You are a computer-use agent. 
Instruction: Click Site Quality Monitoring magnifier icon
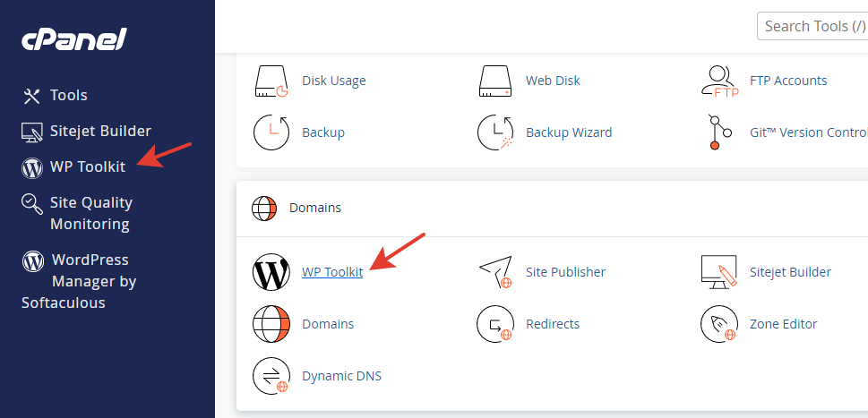32,203
